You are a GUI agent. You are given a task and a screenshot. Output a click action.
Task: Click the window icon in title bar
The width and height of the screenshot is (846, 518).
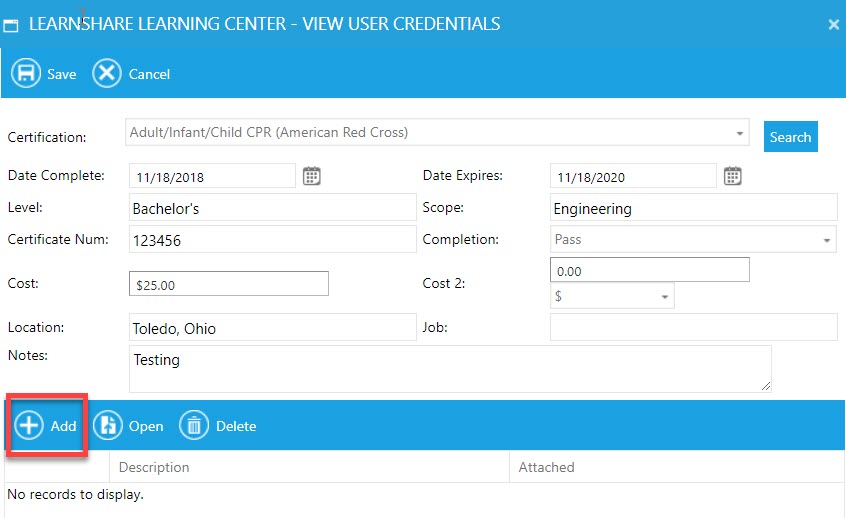pos(12,25)
